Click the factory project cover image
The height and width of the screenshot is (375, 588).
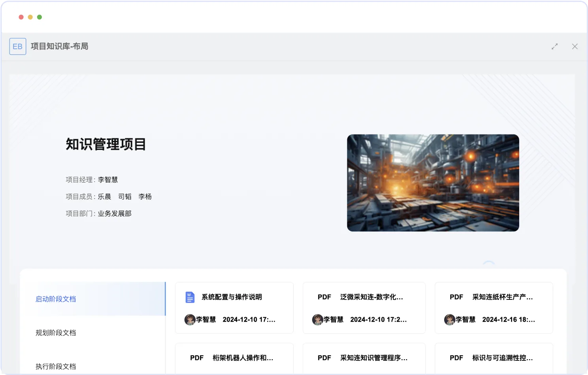point(433,183)
